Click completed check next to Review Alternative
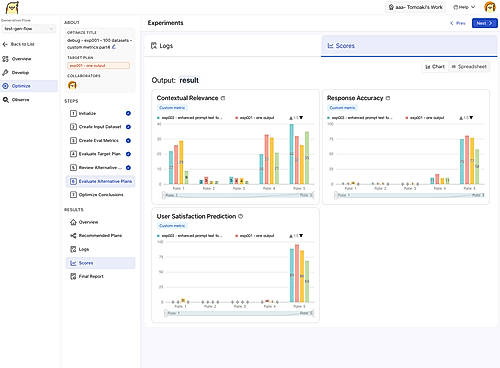Screen dimensions: 500x368 pos(128,168)
